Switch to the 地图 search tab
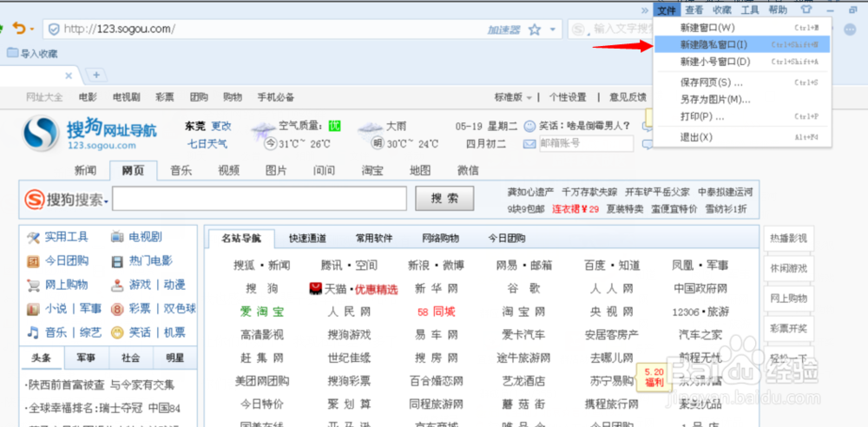This screenshot has height=427, width=868. (x=420, y=171)
